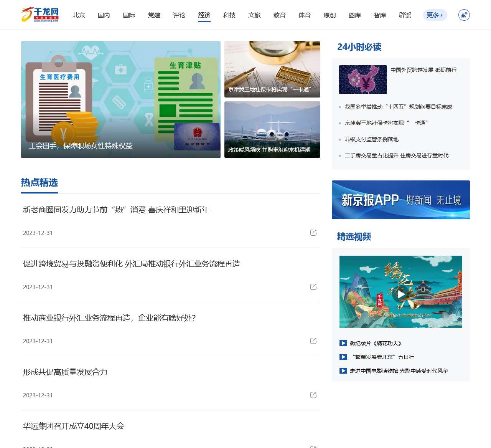Viewport: 491px width, 448px height.
Task: Open 非银支付监管条例落地 in 24小时必读
Action: coord(371,139)
